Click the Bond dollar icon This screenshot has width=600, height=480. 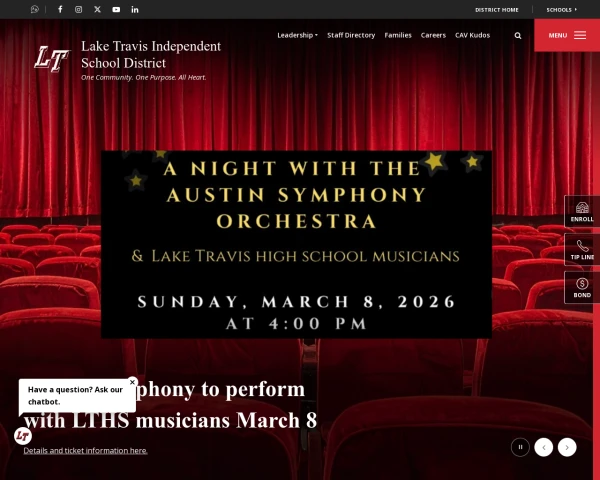pyautogui.click(x=582, y=288)
